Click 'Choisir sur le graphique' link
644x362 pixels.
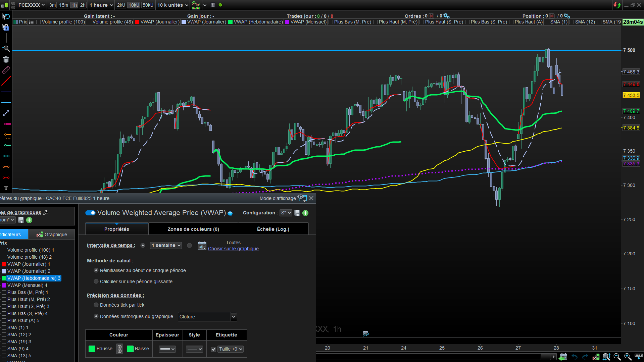tap(233, 249)
